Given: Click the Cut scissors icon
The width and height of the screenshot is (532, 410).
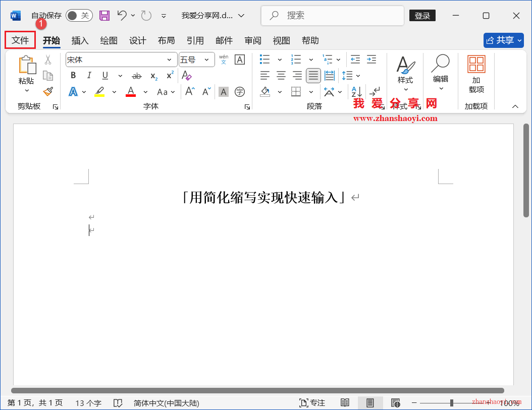Looking at the screenshot, I should pos(48,60).
